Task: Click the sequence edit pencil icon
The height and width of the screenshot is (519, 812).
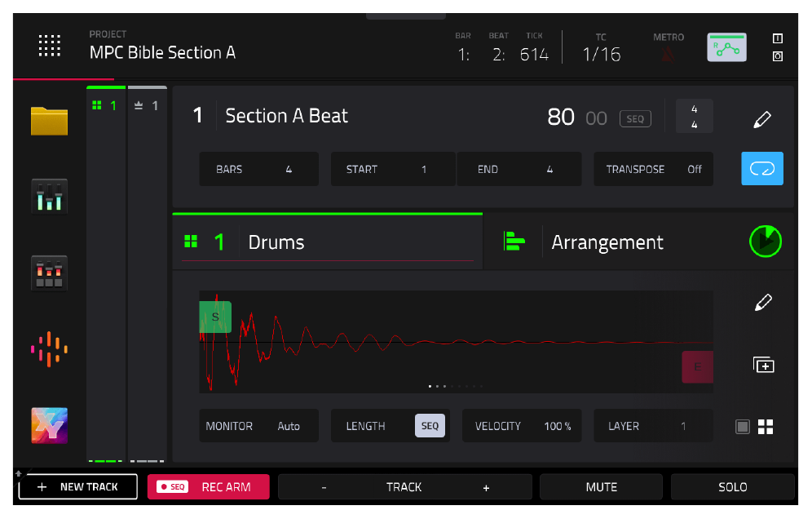Action: tap(762, 119)
